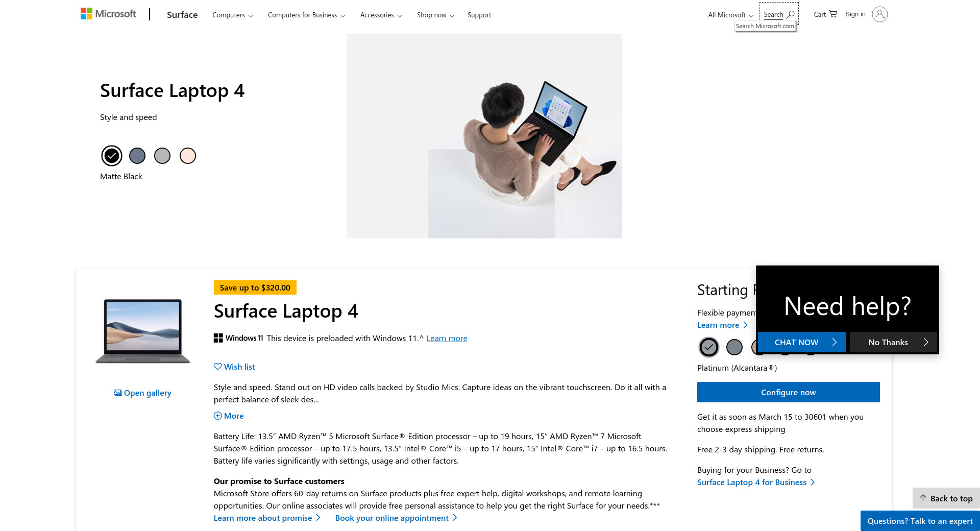
Task: Select the blue color option in hero
Action: [x=137, y=156]
